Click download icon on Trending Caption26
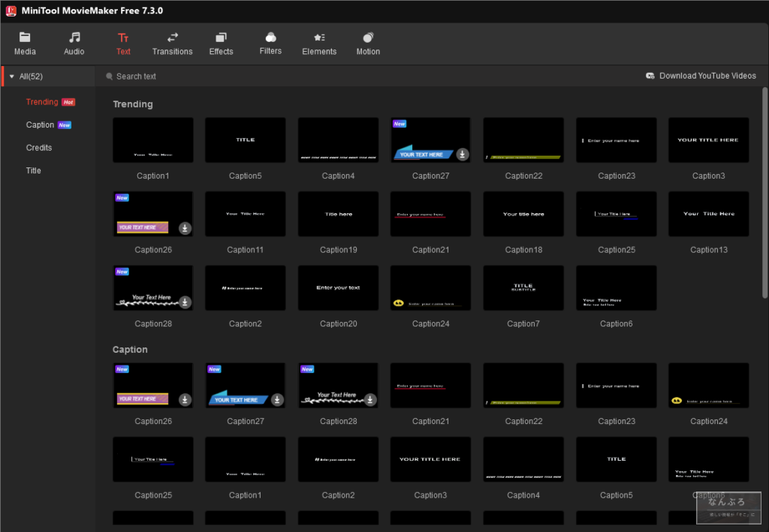The width and height of the screenshot is (769, 532). click(x=185, y=228)
